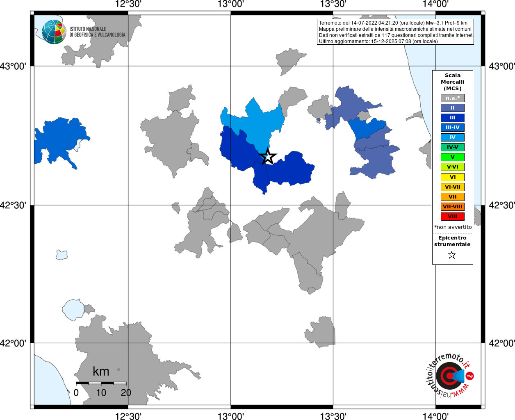Image resolution: width=515 pixels, height=420 pixels.
Task: Click the 'Mappa preliminare delle intensità' line
Action: pyautogui.click(x=395, y=29)
